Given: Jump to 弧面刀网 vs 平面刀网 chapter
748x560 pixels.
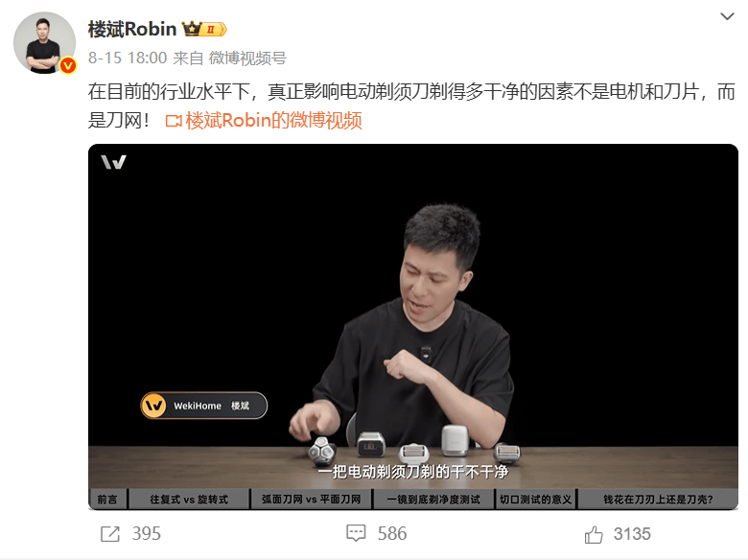Looking at the screenshot, I should point(311,499).
